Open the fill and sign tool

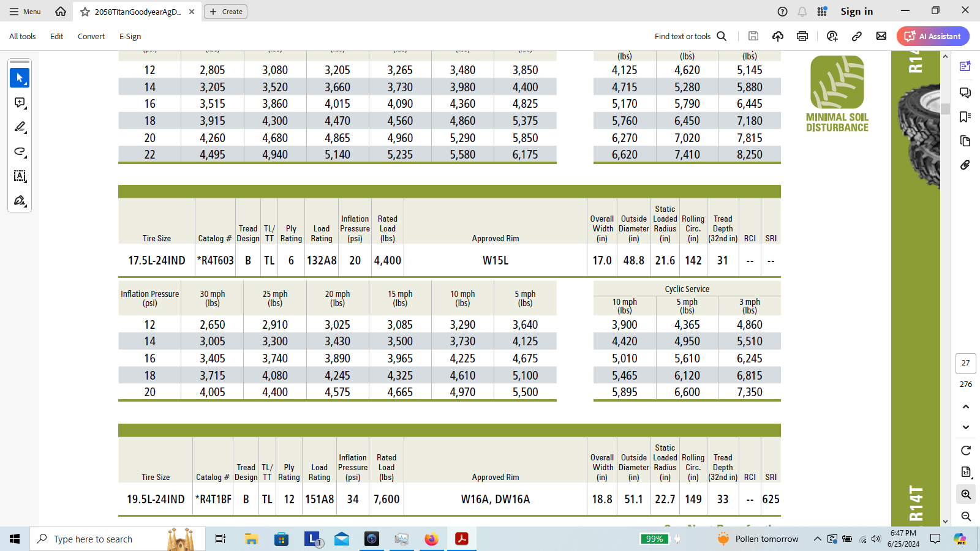tap(20, 201)
